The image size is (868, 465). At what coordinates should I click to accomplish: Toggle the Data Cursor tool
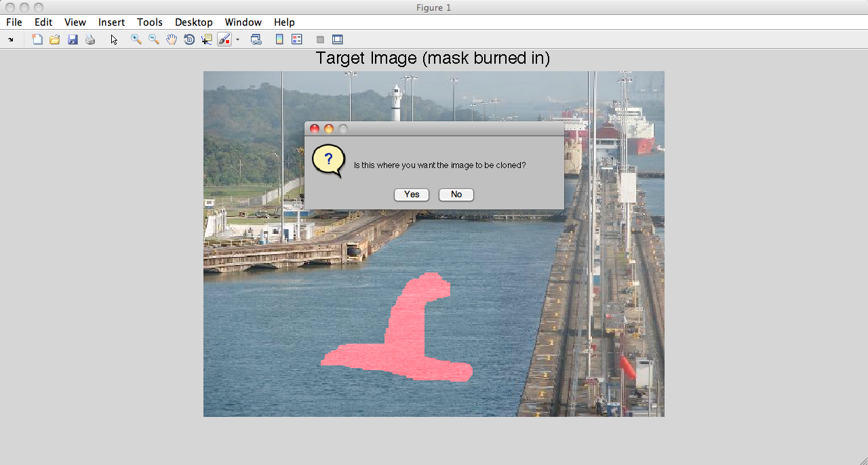(x=207, y=40)
